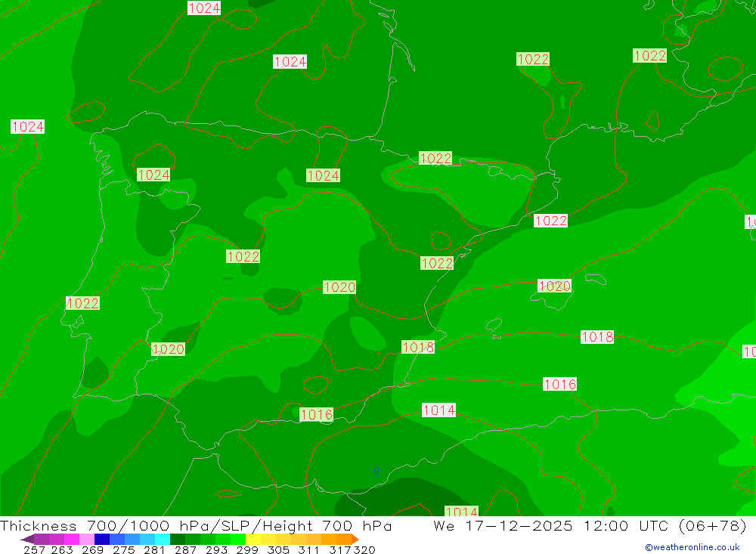Click the 1018 isobar label with green background
Screen dimensions: 756x554
coord(418,347)
